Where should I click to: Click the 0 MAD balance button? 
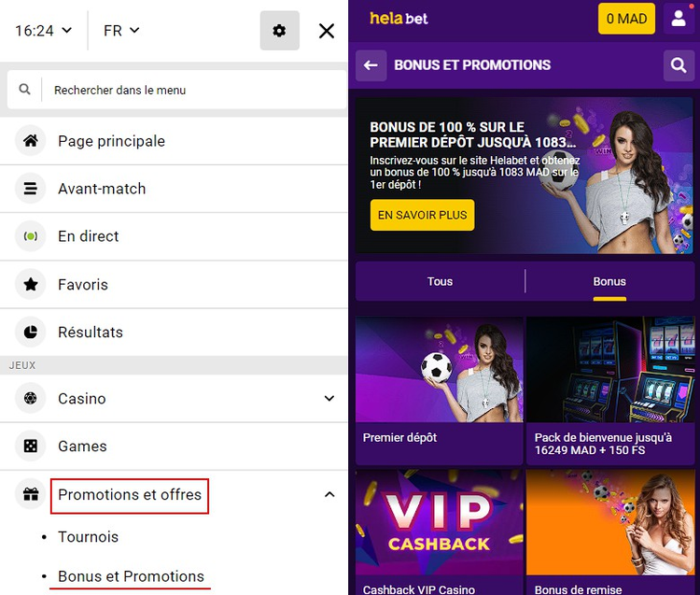626,19
